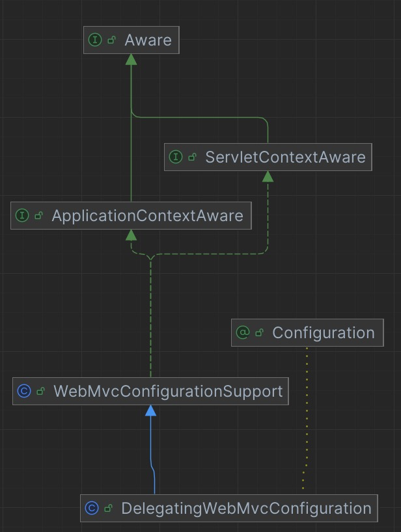Select the ServletContextAware label text

tap(285, 157)
